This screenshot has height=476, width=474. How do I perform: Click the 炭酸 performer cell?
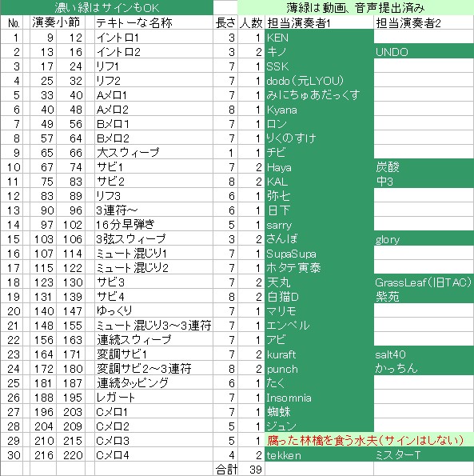(424, 167)
